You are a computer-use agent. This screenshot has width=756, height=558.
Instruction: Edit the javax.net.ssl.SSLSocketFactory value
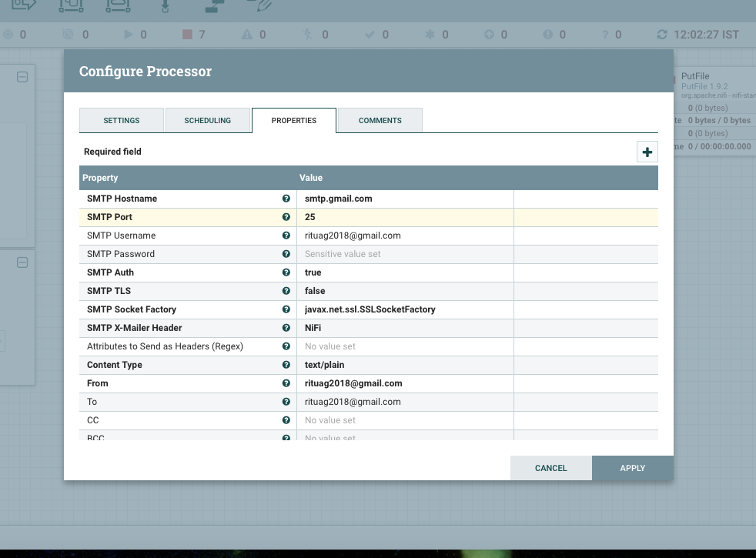click(405, 309)
